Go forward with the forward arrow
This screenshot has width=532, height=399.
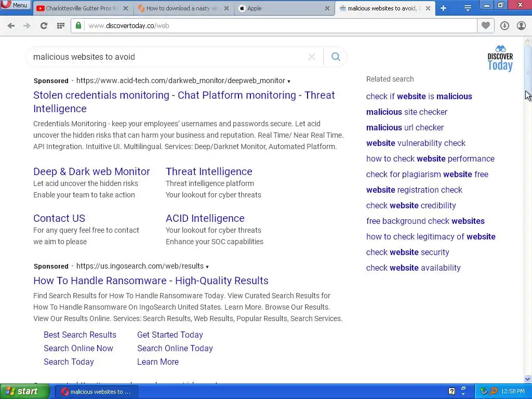coord(27,26)
